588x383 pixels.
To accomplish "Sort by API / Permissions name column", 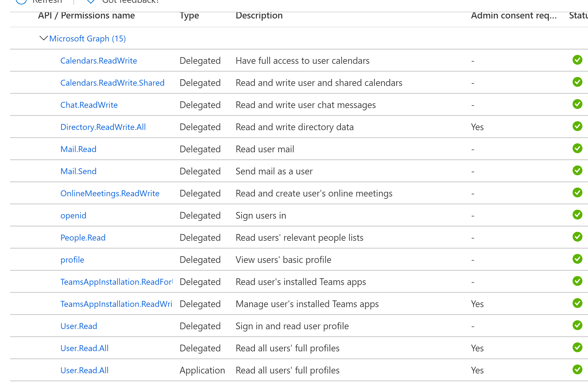I will tap(86, 15).
